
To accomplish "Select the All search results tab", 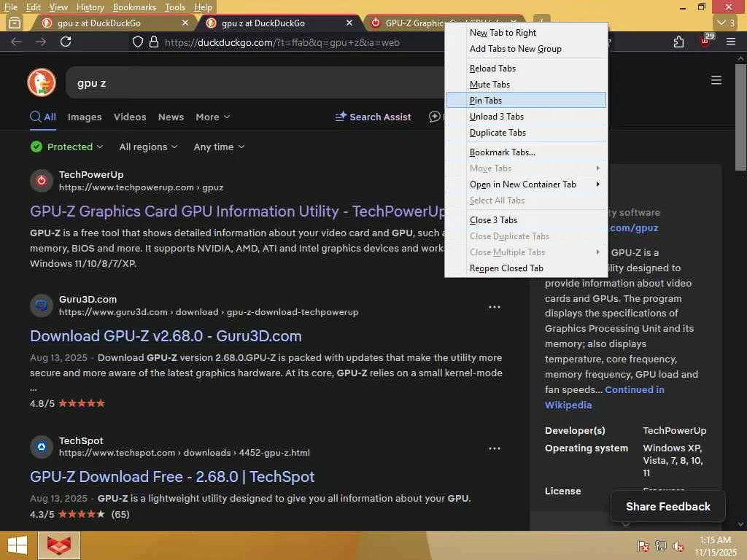I will click(43, 117).
